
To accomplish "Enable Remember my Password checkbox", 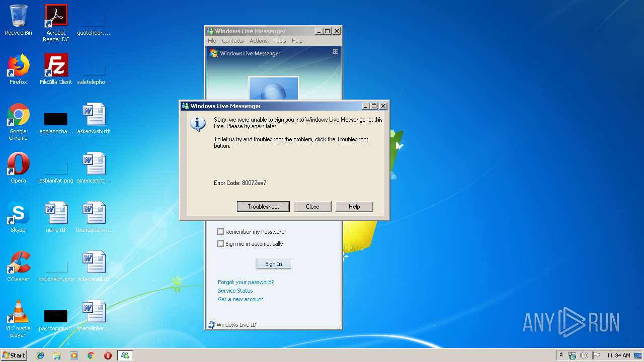I will coord(220,232).
